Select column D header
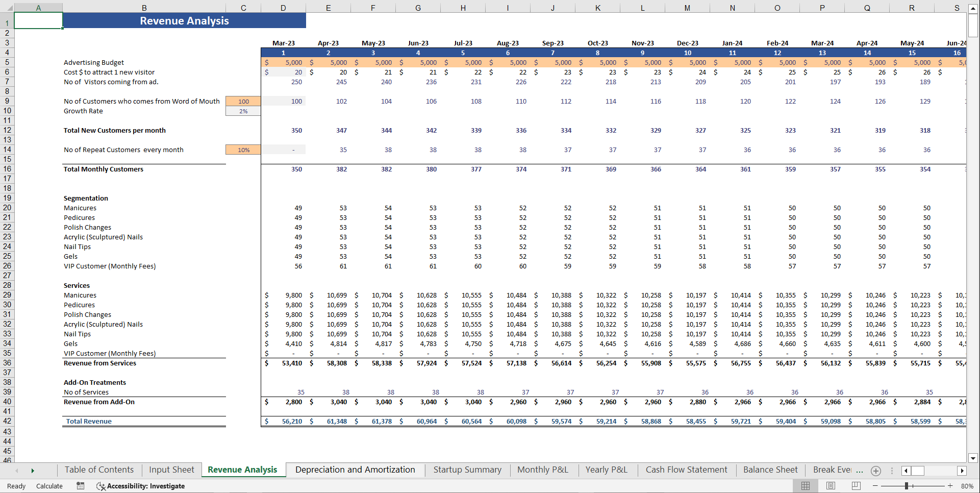The image size is (980, 493). (283, 8)
